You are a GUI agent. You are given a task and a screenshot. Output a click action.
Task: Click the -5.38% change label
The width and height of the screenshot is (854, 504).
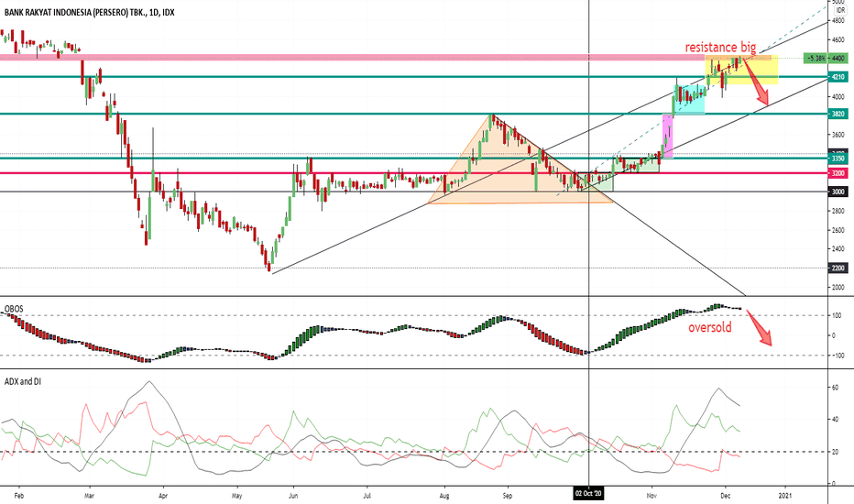(x=816, y=58)
